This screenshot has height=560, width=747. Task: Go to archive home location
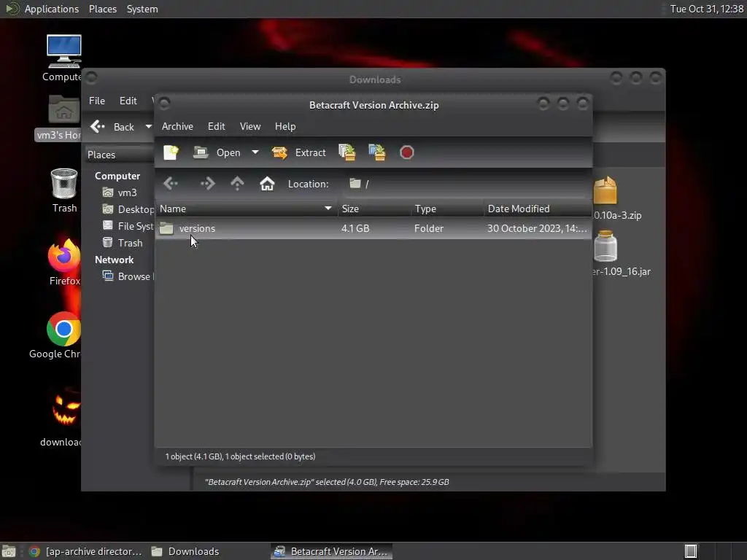267,184
